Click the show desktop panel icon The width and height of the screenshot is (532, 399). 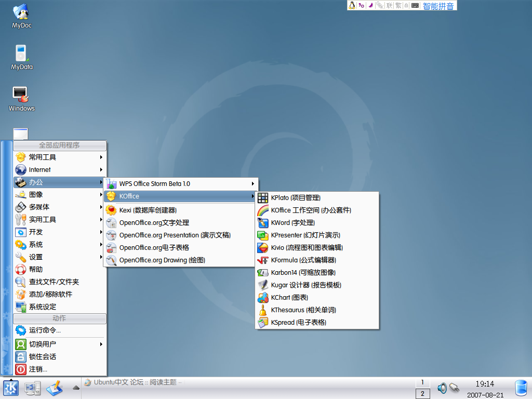coord(33,388)
